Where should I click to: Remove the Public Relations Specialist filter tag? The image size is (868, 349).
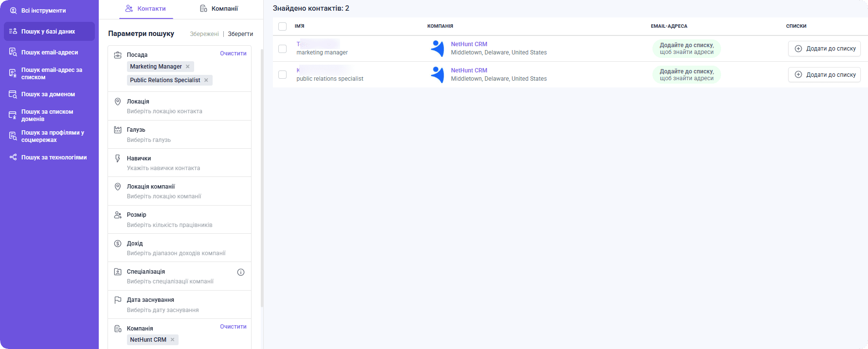pyautogui.click(x=206, y=80)
